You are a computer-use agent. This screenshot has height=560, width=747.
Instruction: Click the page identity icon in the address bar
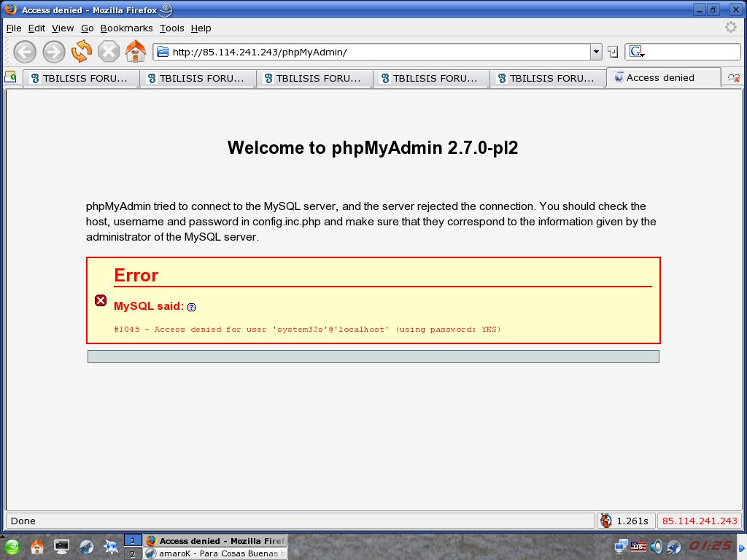coord(163,52)
